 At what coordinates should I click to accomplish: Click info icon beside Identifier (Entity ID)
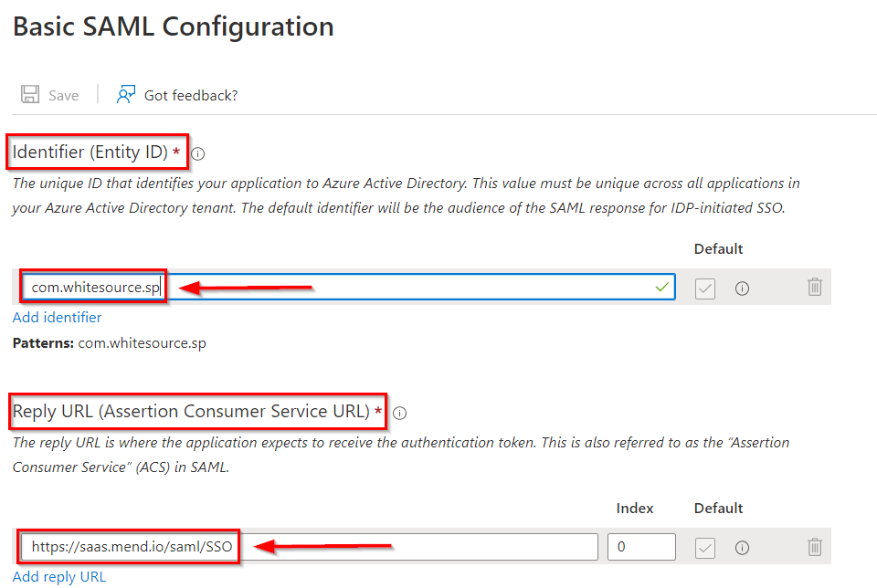click(x=198, y=153)
